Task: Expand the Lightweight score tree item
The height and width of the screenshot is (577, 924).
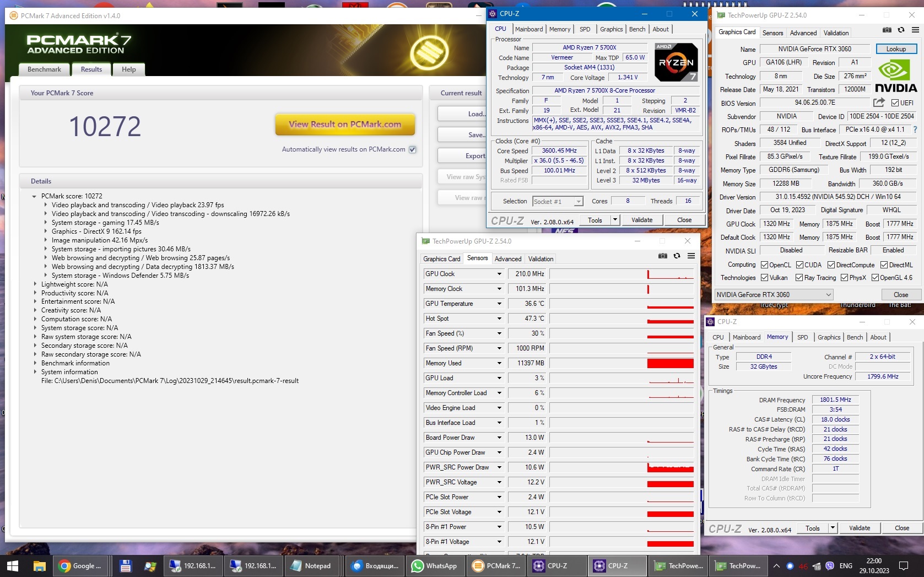Action: pyautogui.click(x=35, y=284)
